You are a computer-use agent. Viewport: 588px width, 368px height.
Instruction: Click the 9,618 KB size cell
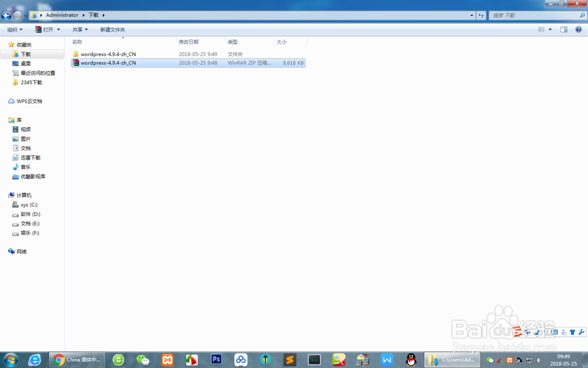click(293, 63)
